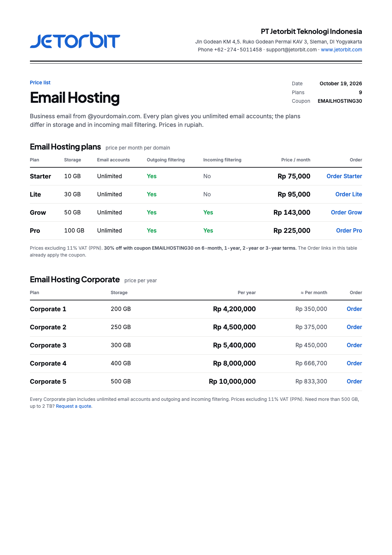This screenshot has height=555, width=392.
Task: Click the 100 GB storage cell
Action: pyautogui.click(x=74, y=231)
